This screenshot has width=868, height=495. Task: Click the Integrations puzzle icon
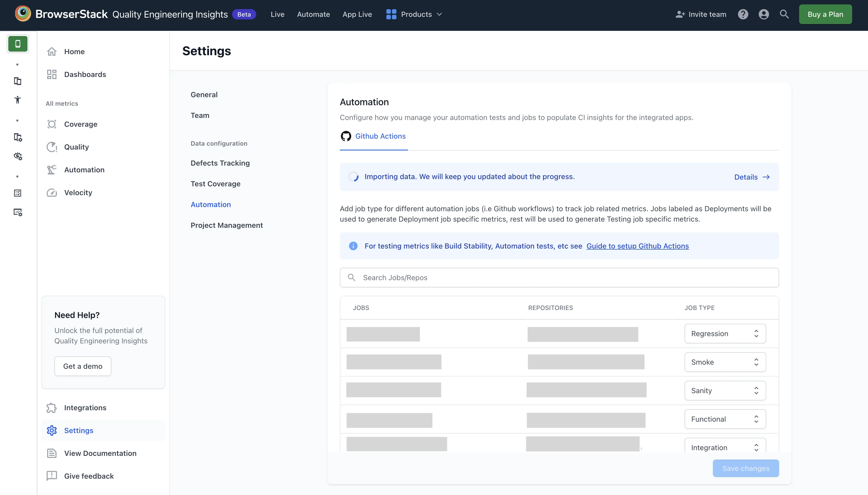(52, 408)
